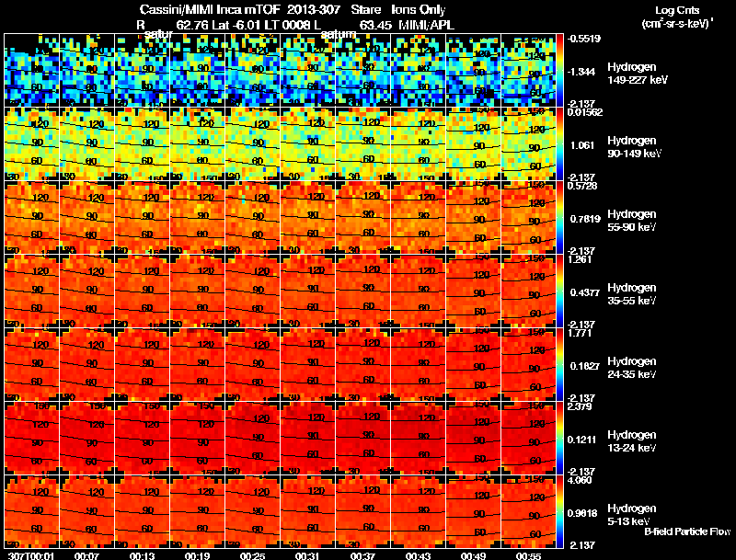The image size is (736, 560).
Task: Open the 13-24 keV panel at 00:37
Action: pos(362,439)
